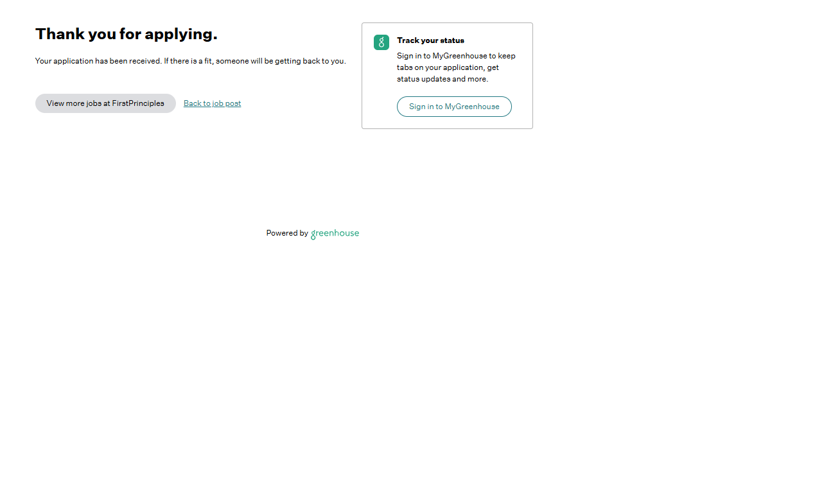Click the word 'applying.' in the heading
Screen dimensions: 833x504
coord(181,34)
